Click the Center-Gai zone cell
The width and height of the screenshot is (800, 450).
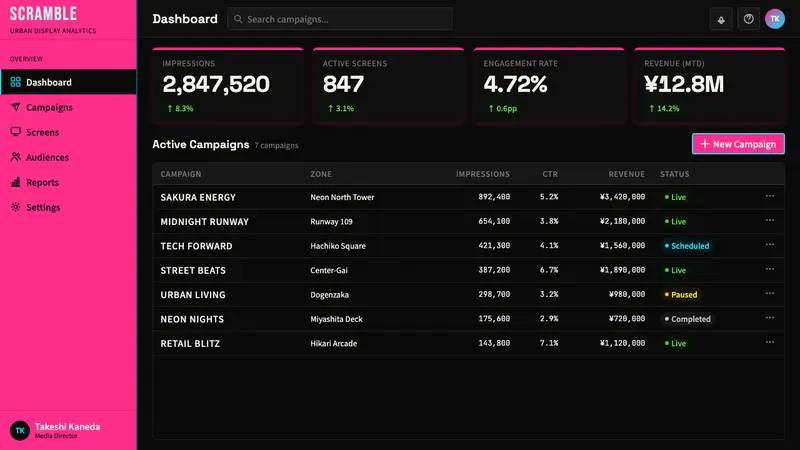click(329, 270)
